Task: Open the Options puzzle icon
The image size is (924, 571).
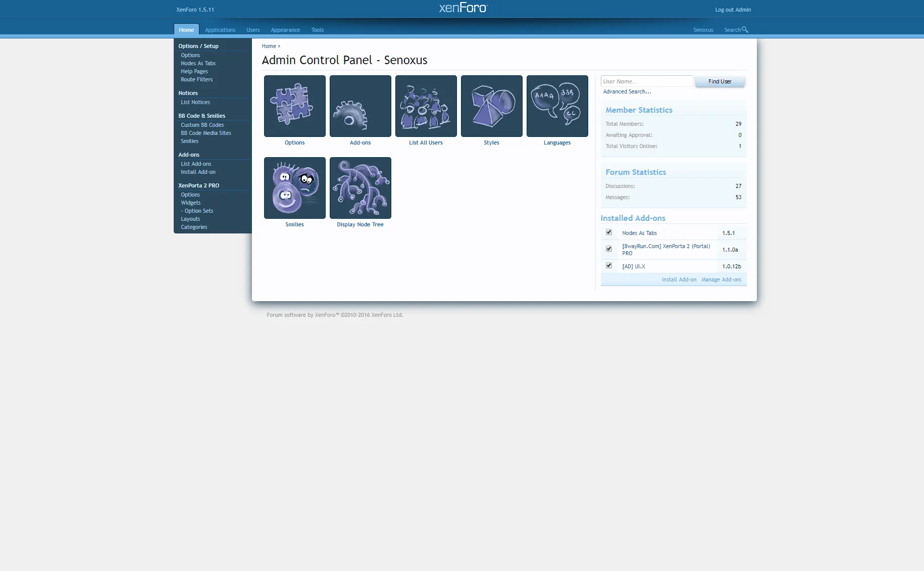Action: (295, 106)
